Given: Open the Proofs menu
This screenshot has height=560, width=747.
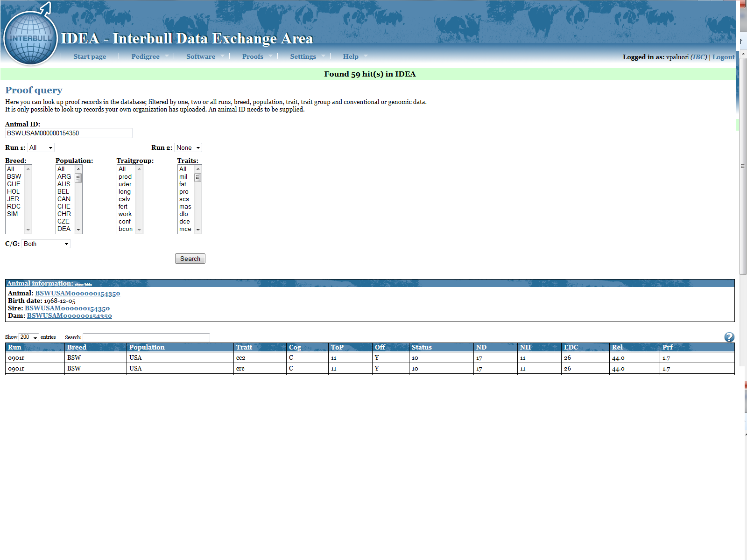Looking at the screenshot, I should coord(253,56).
